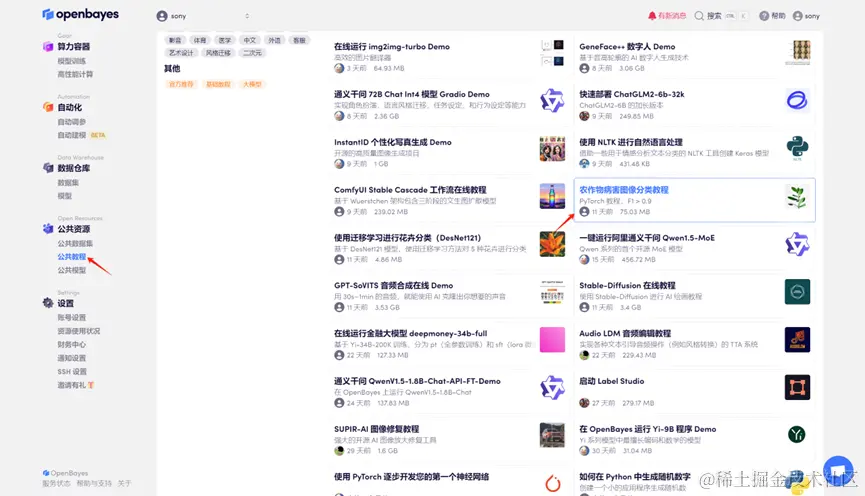The width and height of the screenshot is (865, 496).
Task: Click the PyTorch logo icon
Action: (552, 483)
